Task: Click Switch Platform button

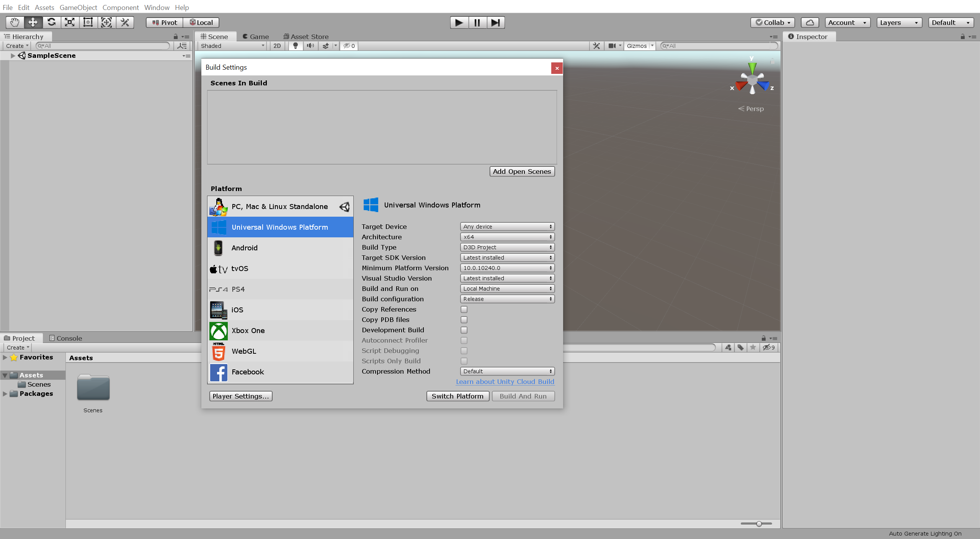Action: [x=458, y=396]
